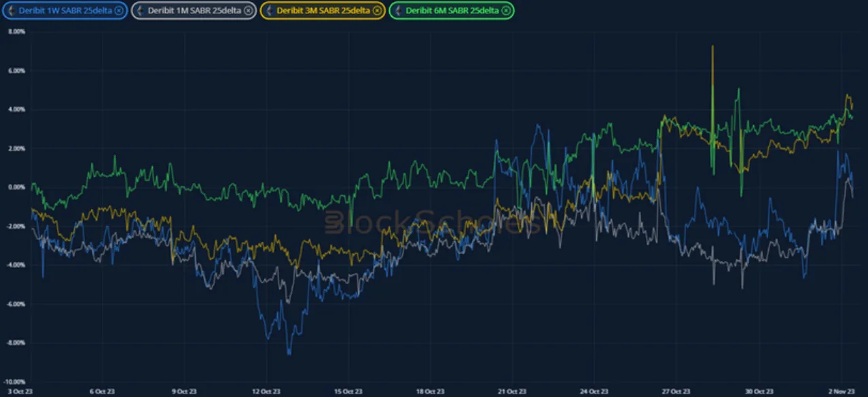Click the -4.00% y-axis label
Image resolution: width=868 pixels, height=397 pixels.
coord(14,265)
